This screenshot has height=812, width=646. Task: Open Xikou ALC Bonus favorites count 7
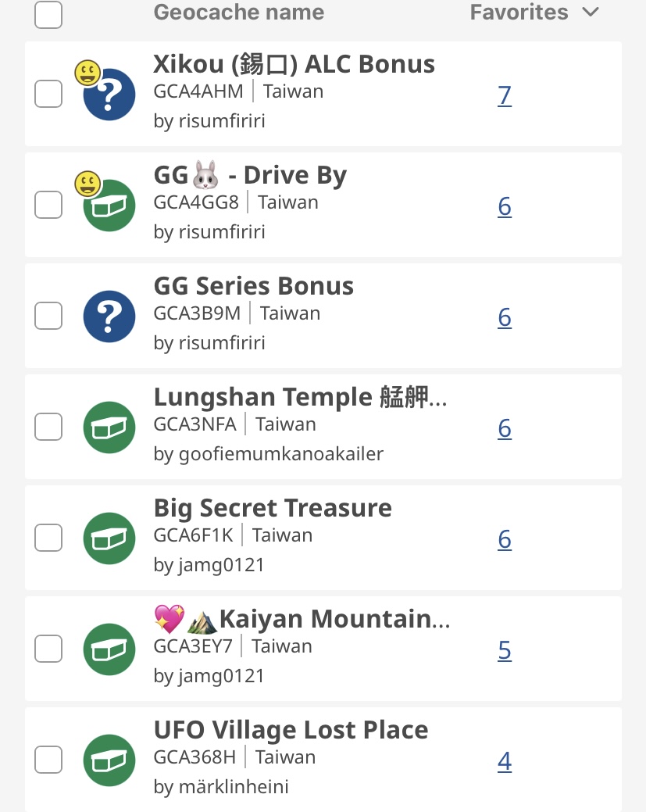(x=505, y=95)
